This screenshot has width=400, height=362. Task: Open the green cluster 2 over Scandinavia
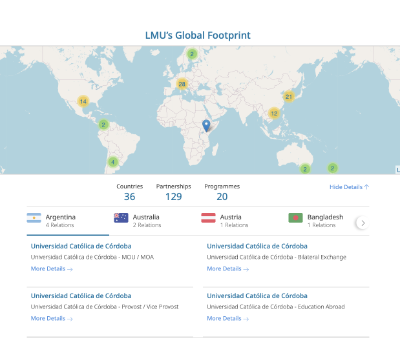[x=192, y=54]
